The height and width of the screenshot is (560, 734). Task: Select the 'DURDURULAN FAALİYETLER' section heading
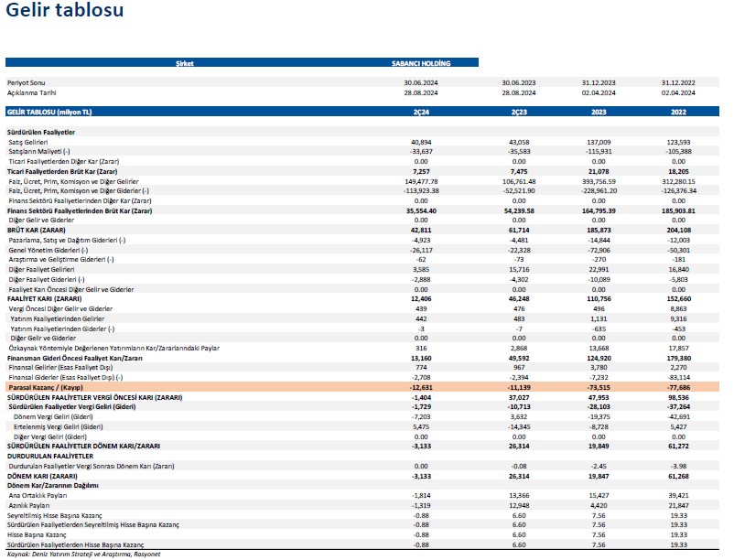coord(49,455)
